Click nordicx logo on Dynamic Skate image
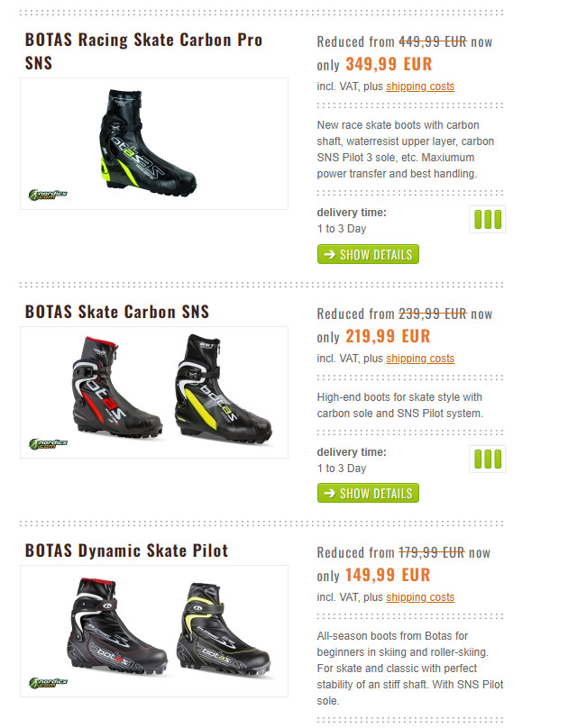The height and width of the screenshot is (728, 568). pyautogui.click(x=48, y=683)
